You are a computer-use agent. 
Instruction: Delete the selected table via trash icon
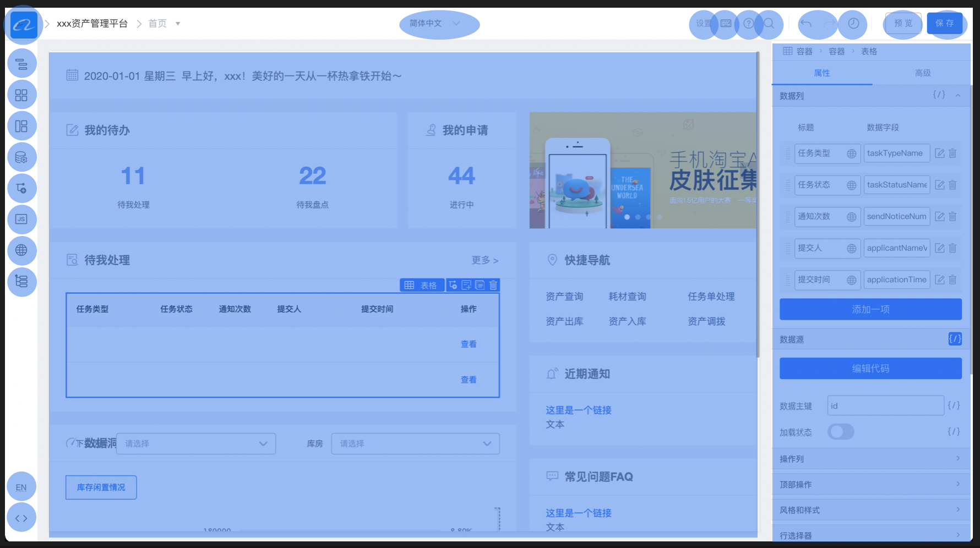tap(493, 285)
